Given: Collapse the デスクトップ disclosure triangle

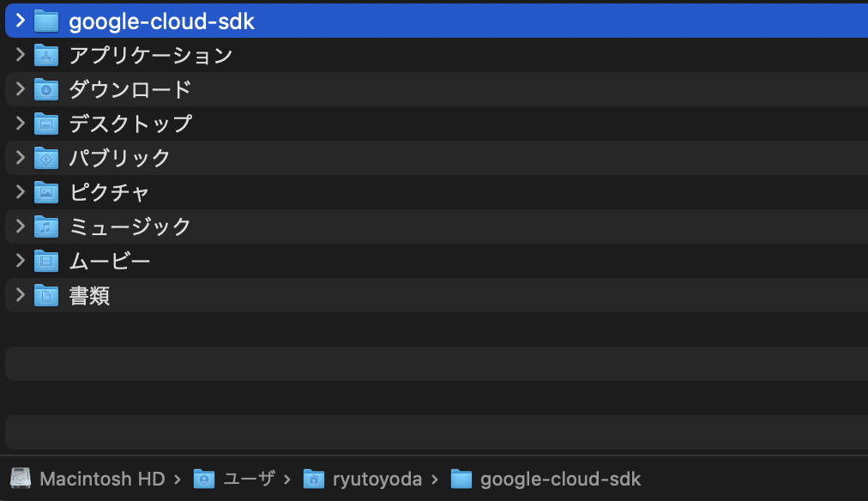Looking at the screenshot, I should (x=20, y=124).
